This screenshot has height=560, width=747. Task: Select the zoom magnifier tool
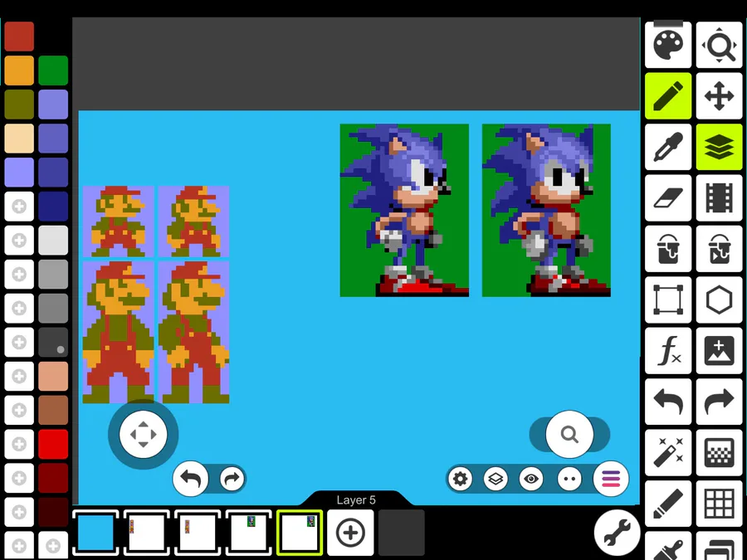click(719, 46)
